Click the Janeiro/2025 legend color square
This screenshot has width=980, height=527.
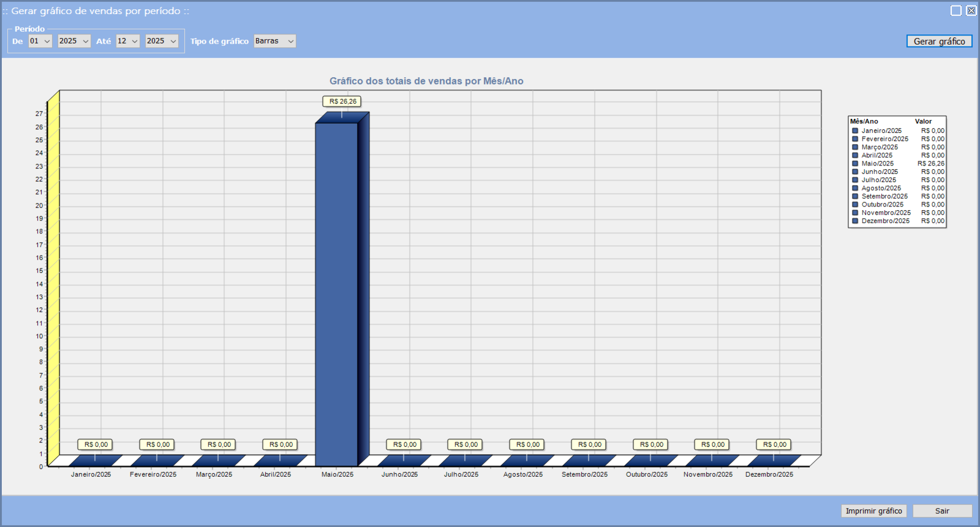click(855, 131)
